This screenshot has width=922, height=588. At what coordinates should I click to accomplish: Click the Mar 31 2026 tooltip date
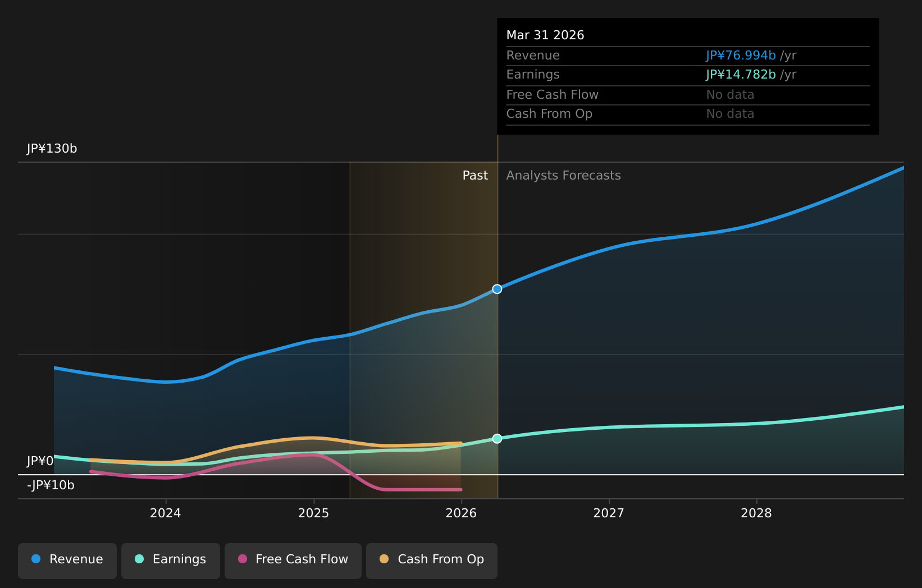(545, 35)
